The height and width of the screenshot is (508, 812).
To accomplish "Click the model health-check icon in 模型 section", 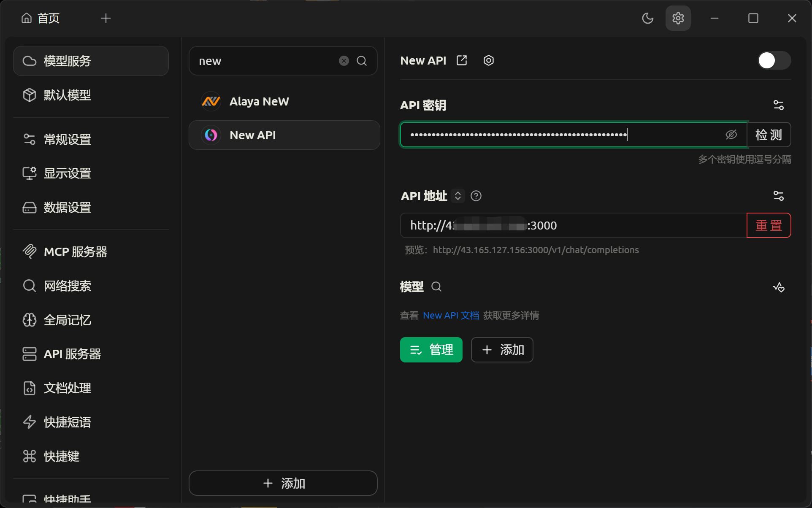I will coord(779,287).
